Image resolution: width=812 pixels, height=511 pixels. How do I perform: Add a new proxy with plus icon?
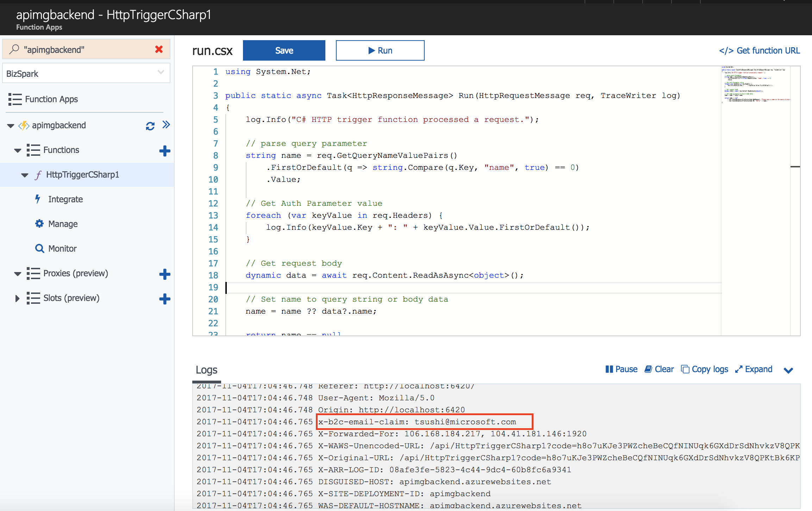coord(164,274)
